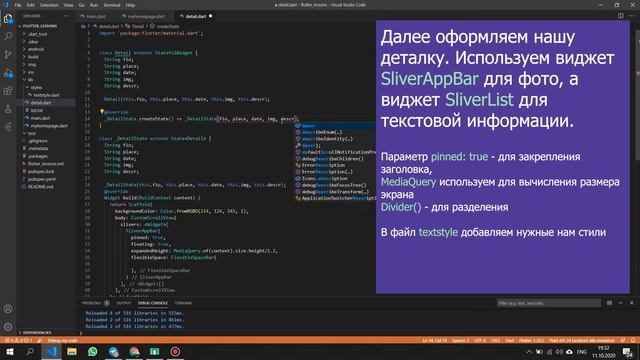The image size is (640, 360).
Task: Open Source Control view in activity bar
Action: click(8, 55)
